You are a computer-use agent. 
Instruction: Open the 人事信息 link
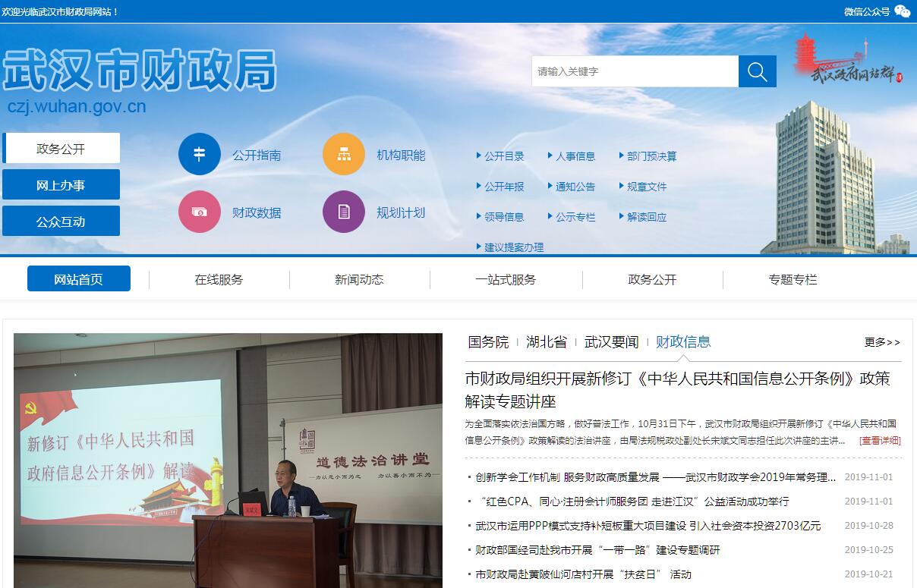coord(575,156)
